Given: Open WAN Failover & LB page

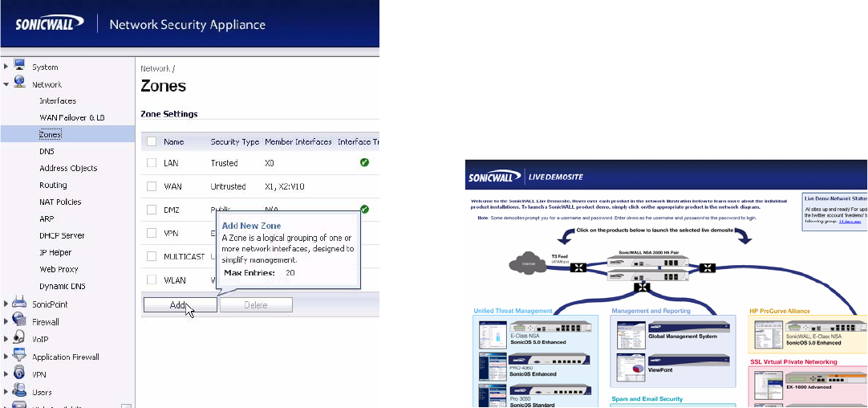Looking at the screenshot, I should pos(72,117).
